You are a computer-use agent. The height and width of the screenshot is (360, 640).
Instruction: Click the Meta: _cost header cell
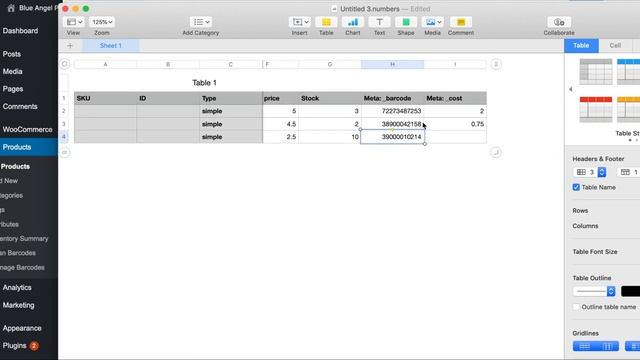(455, 98)
